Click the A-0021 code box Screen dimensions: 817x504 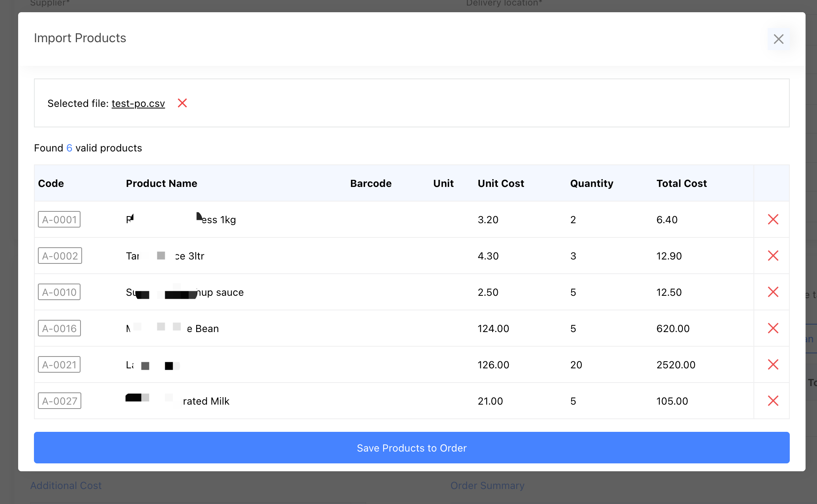point(59,364)
